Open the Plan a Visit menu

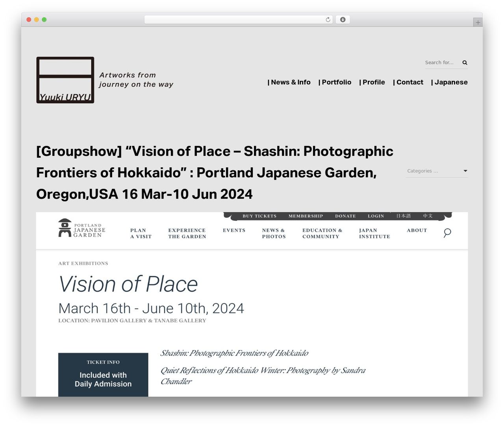[x=141, y=234]
